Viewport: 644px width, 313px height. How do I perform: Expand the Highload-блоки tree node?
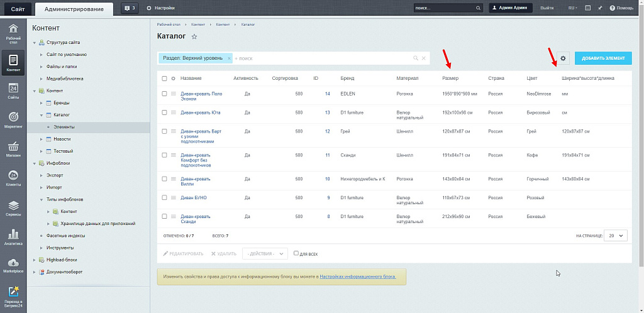point(35,260)
